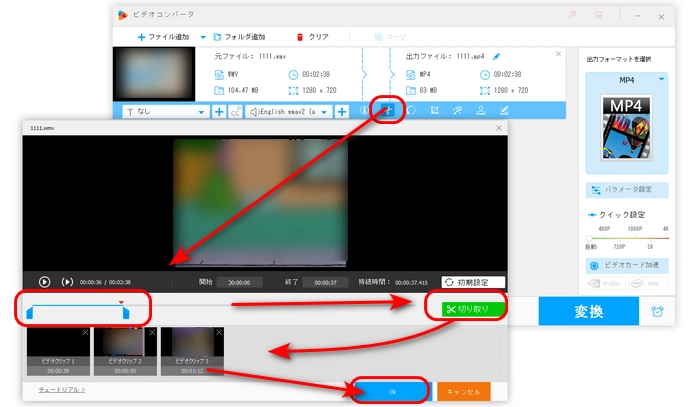The width and height of the screenshot is (700, 407).
Task: Click the key registration icon in the title bar
Action: point(572,15)
